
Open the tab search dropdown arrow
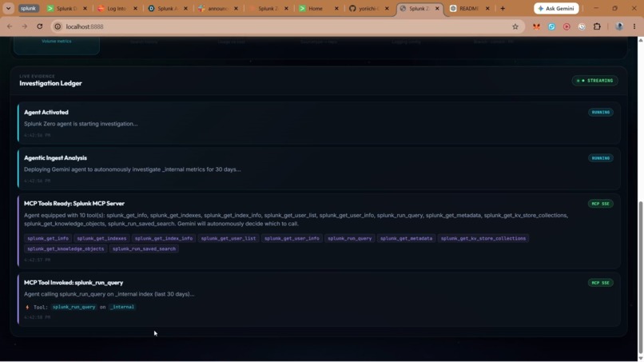pos(8,8)
